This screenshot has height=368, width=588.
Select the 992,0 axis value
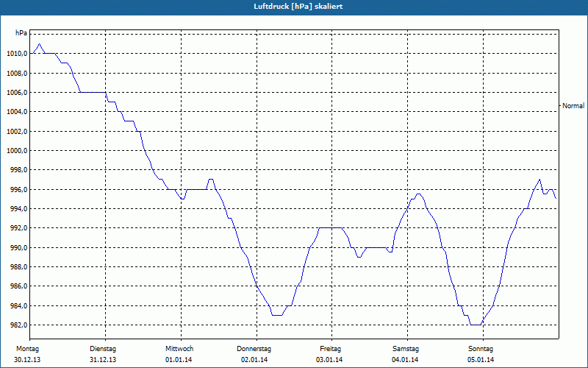click(x=18, y=228)
